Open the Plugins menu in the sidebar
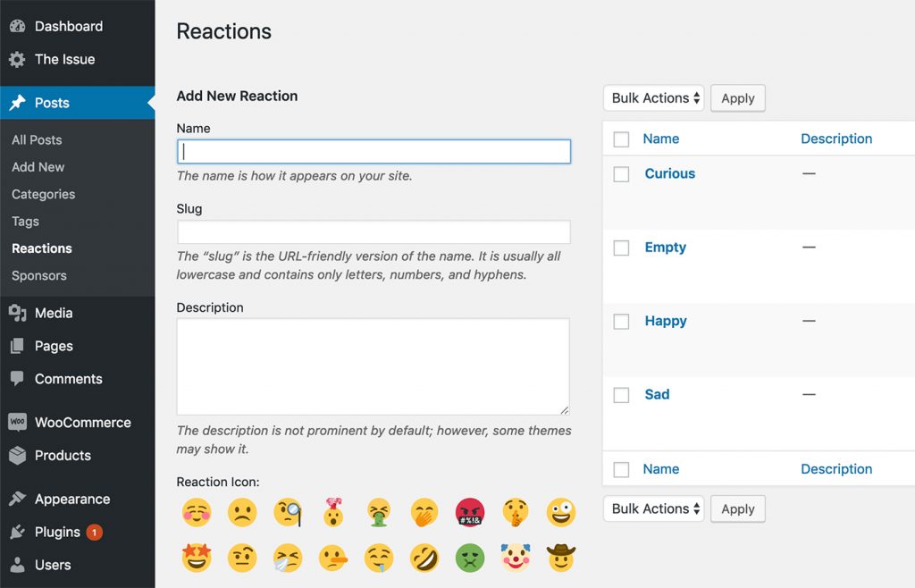Screen dimensions: 915x588 57,532
